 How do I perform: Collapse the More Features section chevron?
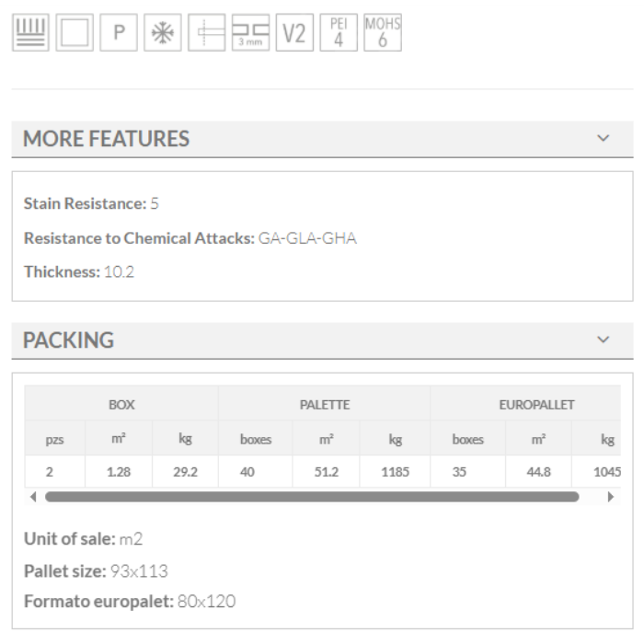tap(604, 139)
